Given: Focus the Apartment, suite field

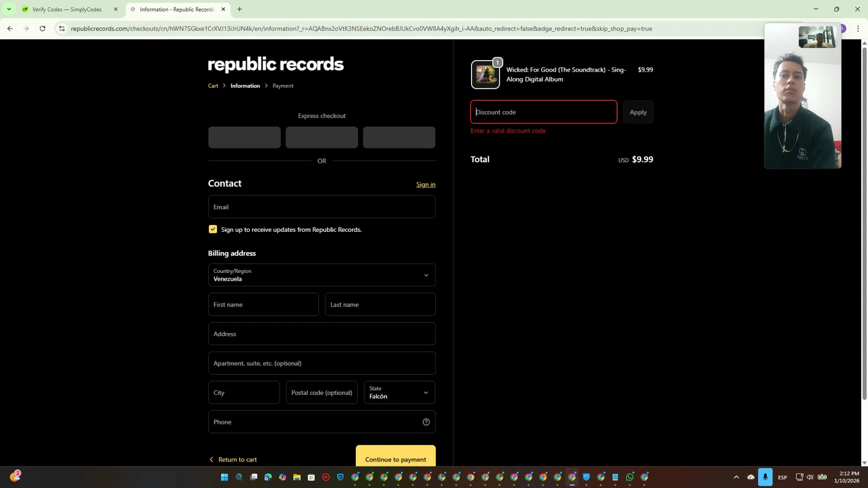Looking at the screenshot, I should coord(322,364).
